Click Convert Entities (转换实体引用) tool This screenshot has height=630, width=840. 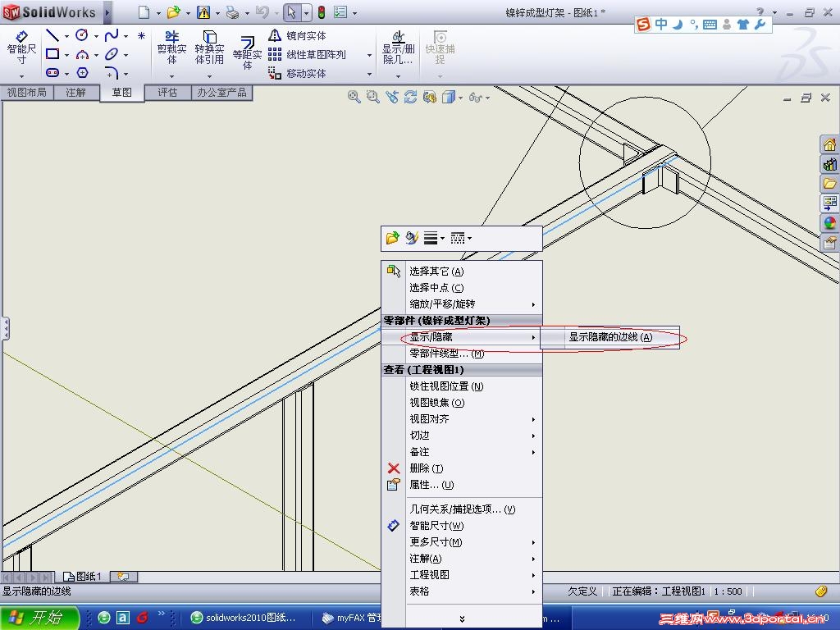tap(209, 47)
